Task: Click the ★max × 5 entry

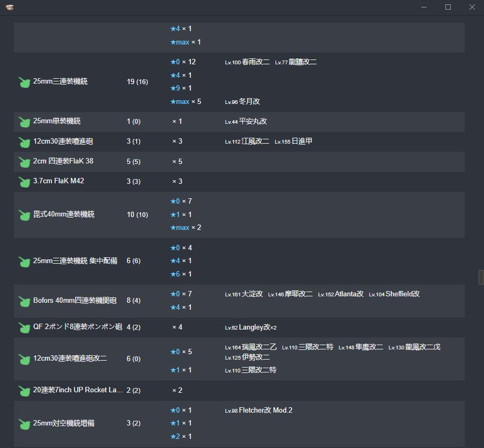Action: 186,101
